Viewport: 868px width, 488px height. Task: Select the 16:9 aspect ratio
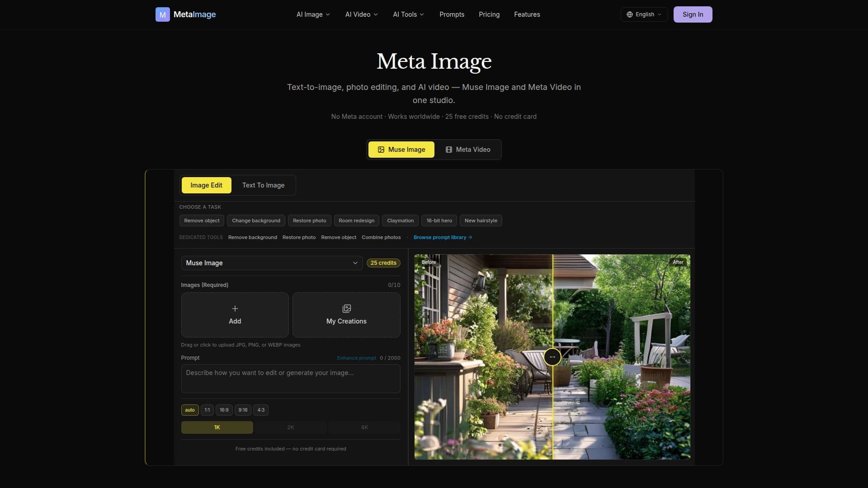click(224, 410)
